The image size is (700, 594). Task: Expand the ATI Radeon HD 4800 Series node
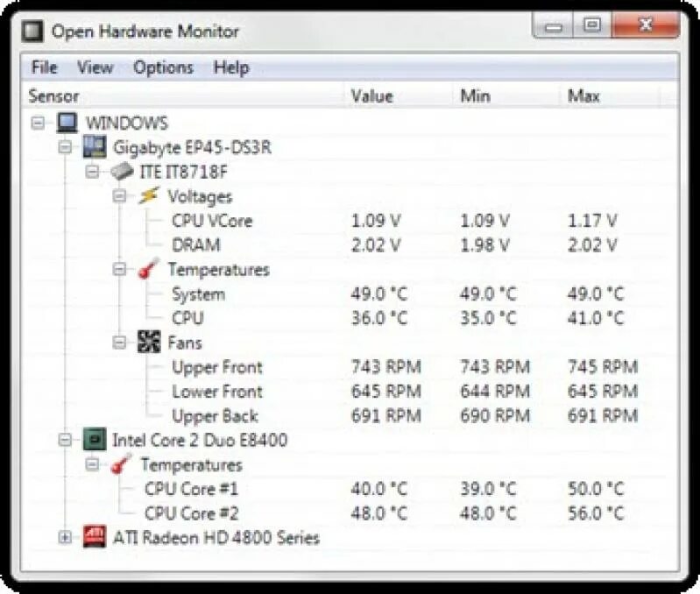click(65, 537)
